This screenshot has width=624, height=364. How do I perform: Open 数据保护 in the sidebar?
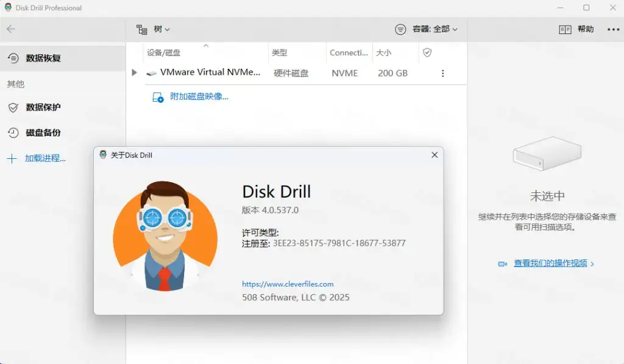(43, 107)
